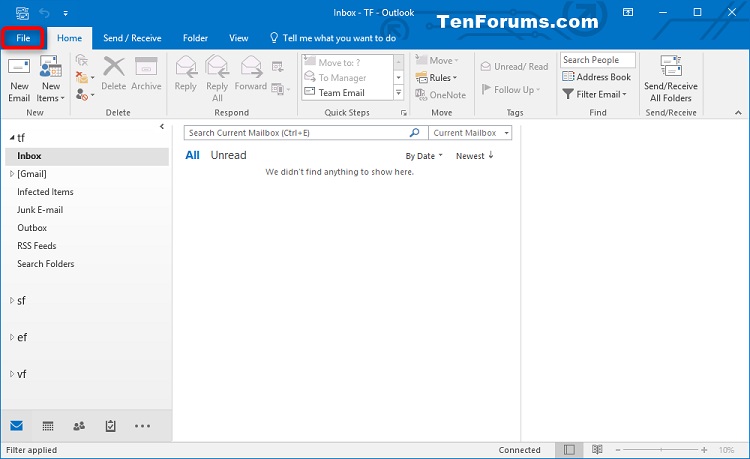Toggle Unread/ Read status
Viewport: 750px width, 459px height.
(x=514, y=66)
